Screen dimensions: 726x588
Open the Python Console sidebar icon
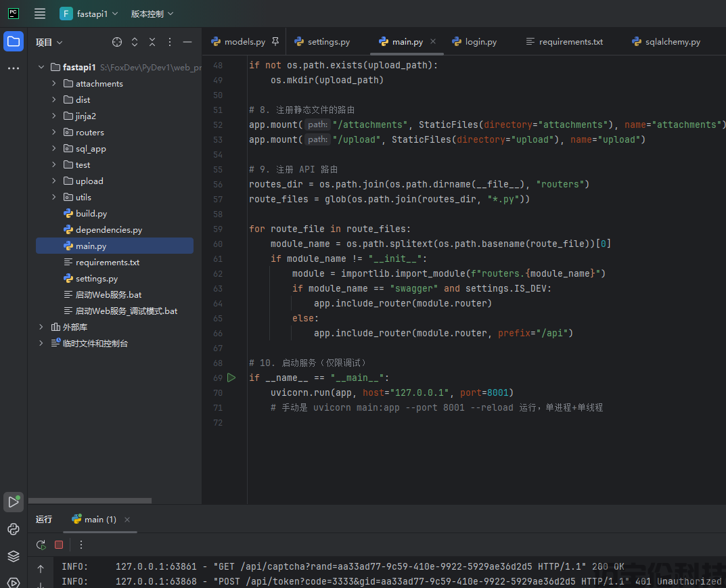pyautogui.click(x=14, y=529)
